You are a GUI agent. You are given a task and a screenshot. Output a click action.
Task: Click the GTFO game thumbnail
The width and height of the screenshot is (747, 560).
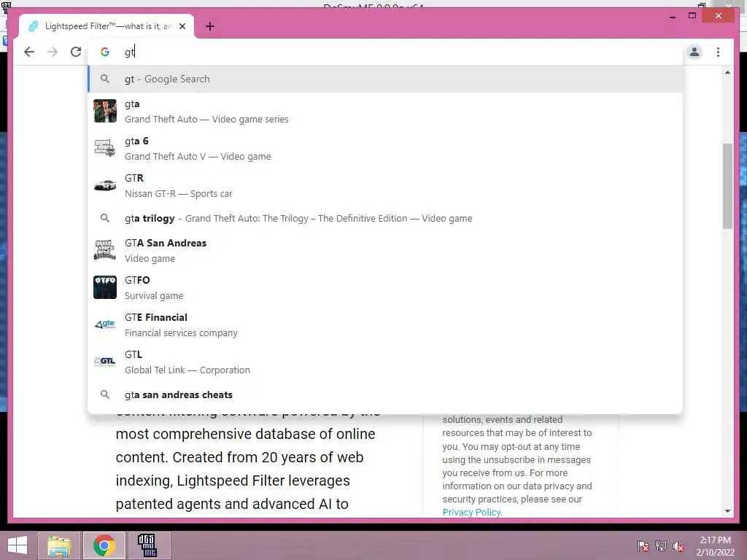pos(105,287)
